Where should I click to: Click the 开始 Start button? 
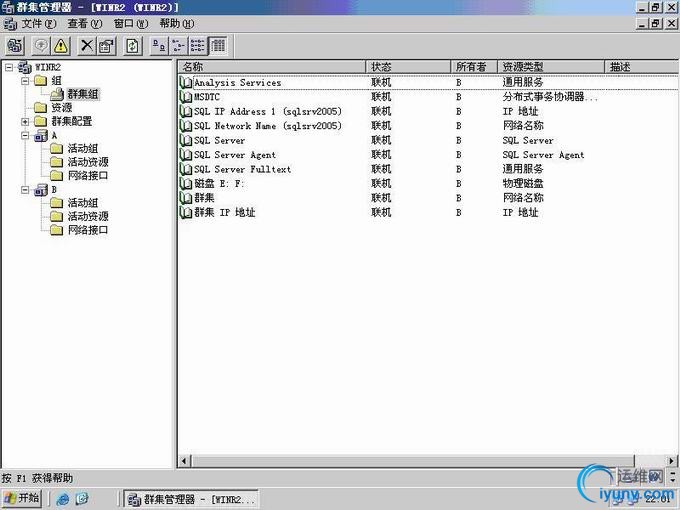22,498
